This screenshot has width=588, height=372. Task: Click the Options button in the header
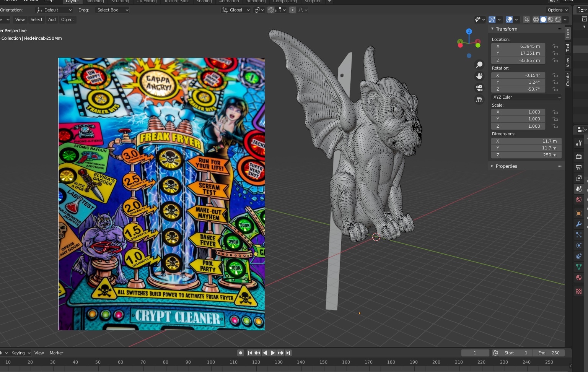pyautogui.click(x=557, y=10)
